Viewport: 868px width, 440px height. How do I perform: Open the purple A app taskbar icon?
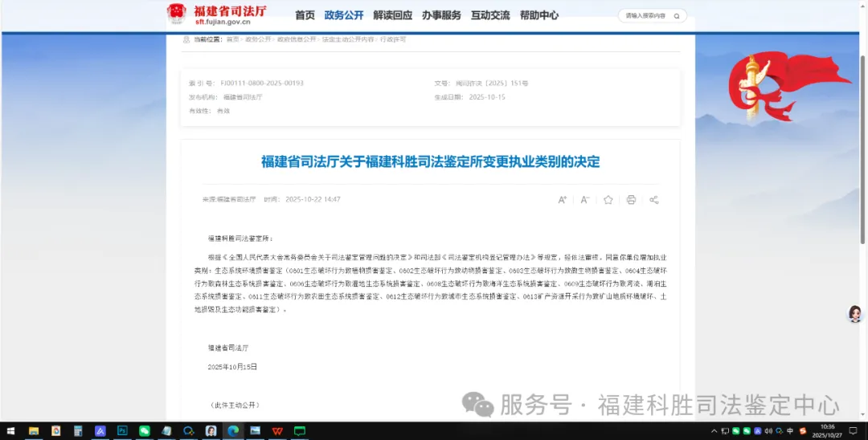point(100,430)
